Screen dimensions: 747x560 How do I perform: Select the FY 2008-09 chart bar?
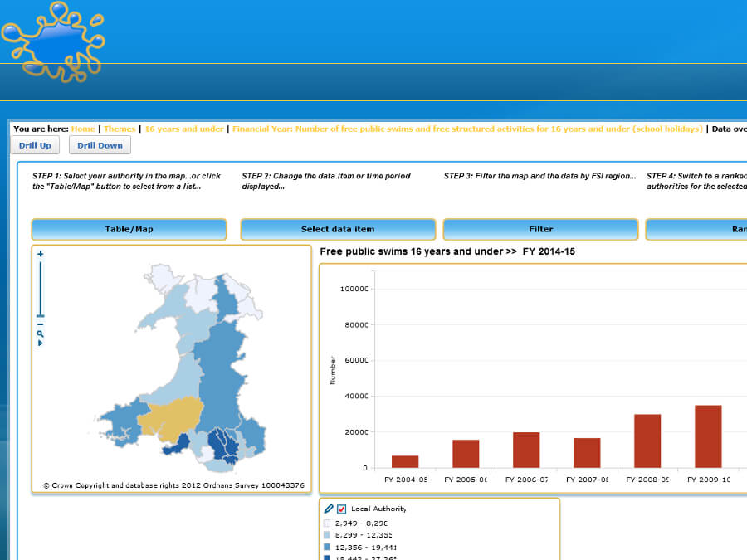click(x=647, y=441)
